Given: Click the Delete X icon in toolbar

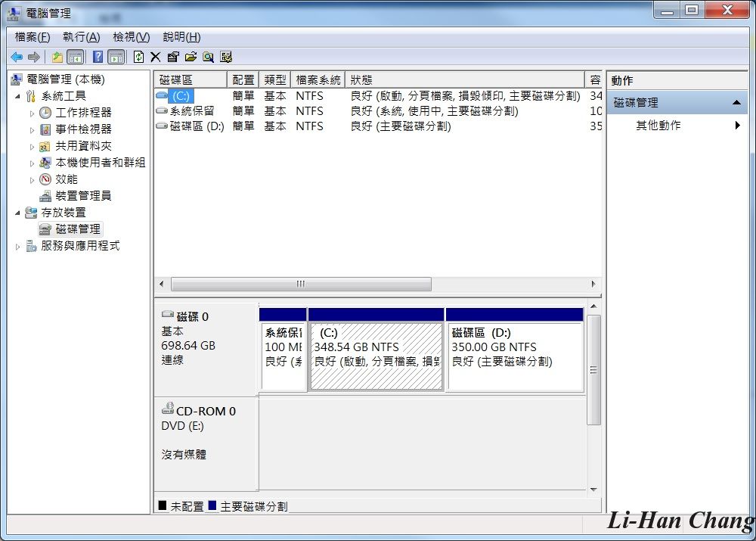Looking at the screenshot, I should (156, 57).
